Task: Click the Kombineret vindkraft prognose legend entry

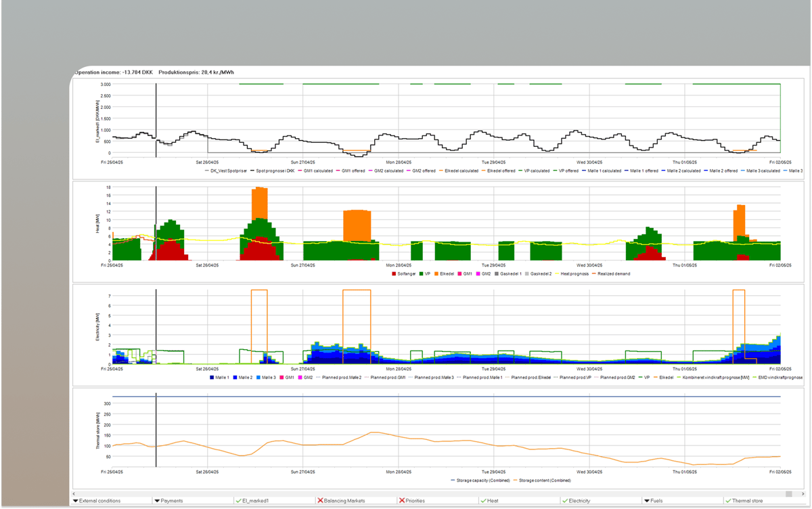Action: [x=714, y=376]
